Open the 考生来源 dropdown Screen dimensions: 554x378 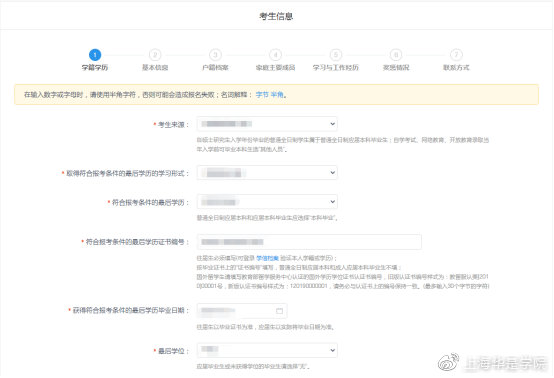click(x=267, y=124)
